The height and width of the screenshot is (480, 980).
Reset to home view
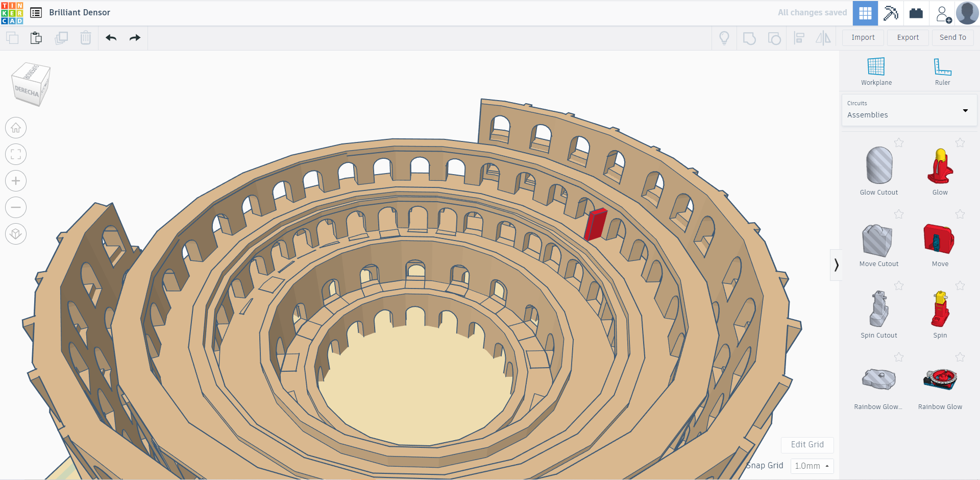coord(16,128)
